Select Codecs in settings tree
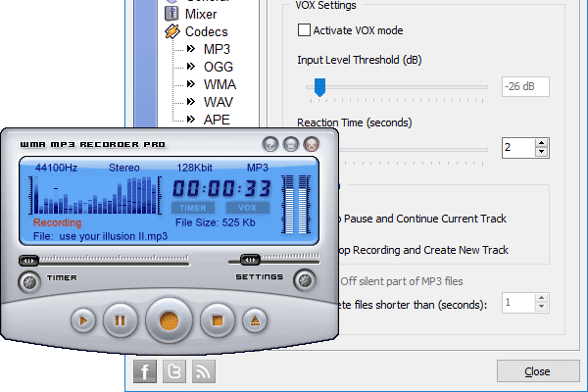 click(206, 32)
